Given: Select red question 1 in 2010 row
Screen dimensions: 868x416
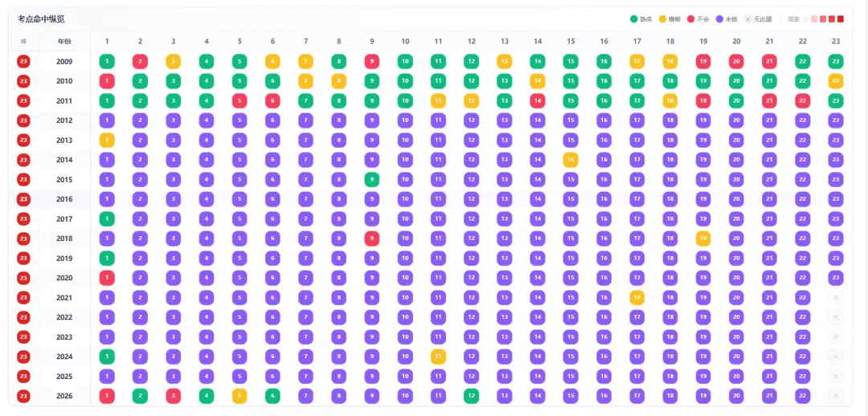Looking at the screenshot, I should [x=107, y=81].
